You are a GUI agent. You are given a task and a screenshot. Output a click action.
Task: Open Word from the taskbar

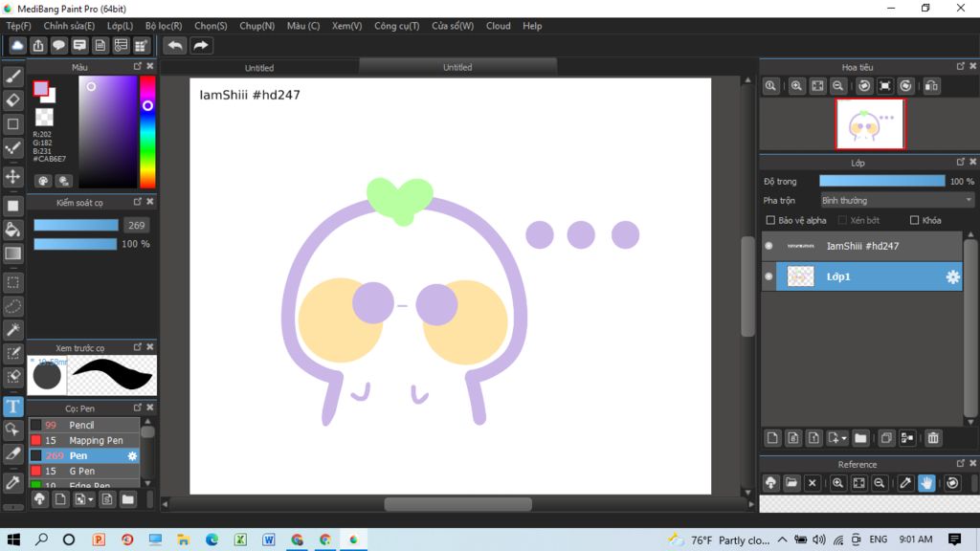tap(269, 540)
